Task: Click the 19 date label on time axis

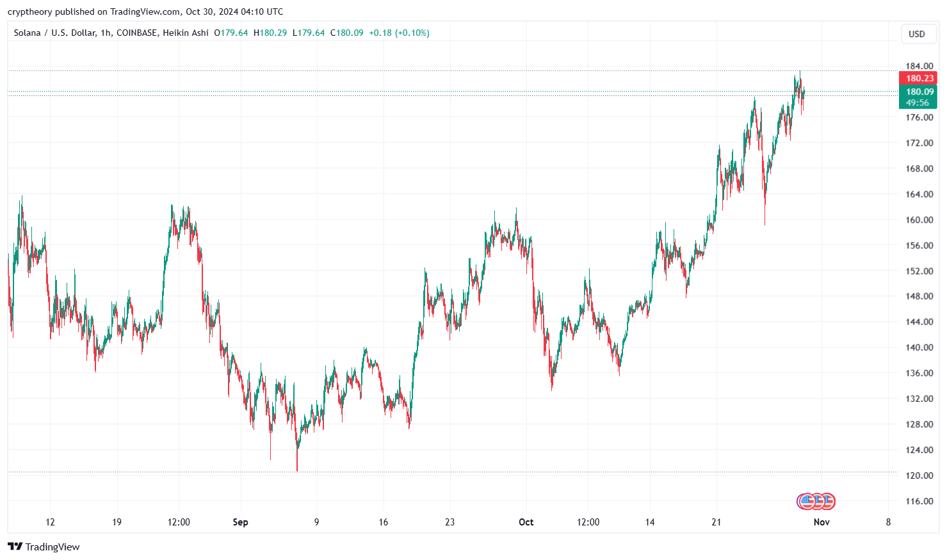Action: (x=117, y=522)
